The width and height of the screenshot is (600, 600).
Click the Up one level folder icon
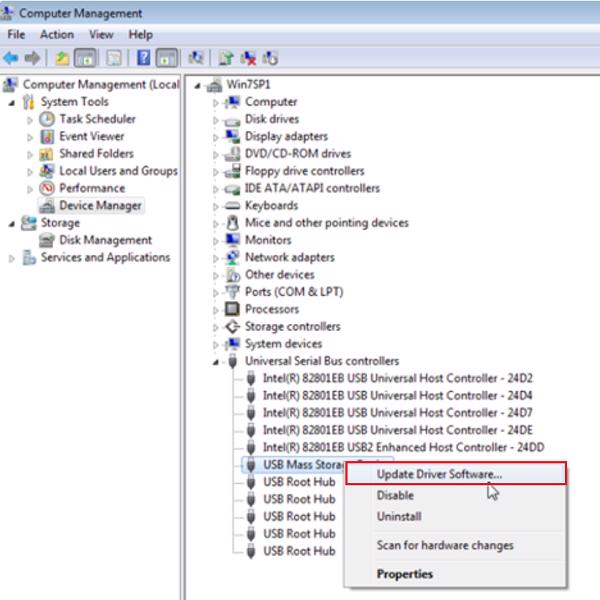pos(63,58)
